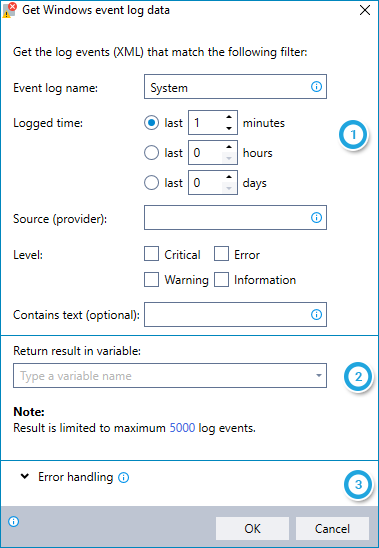Open Error handling info icon
The height and width of the screenshot is (548, 379).
123,477
